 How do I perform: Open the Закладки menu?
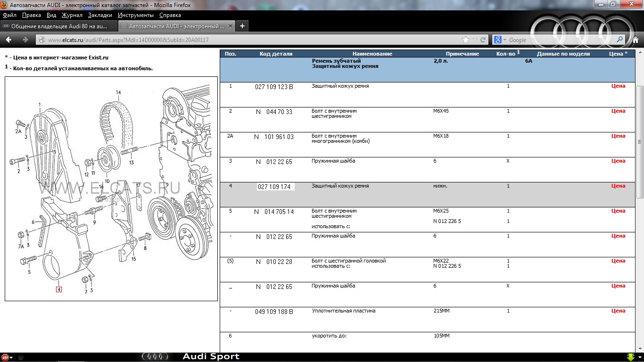tap(100, 15)
